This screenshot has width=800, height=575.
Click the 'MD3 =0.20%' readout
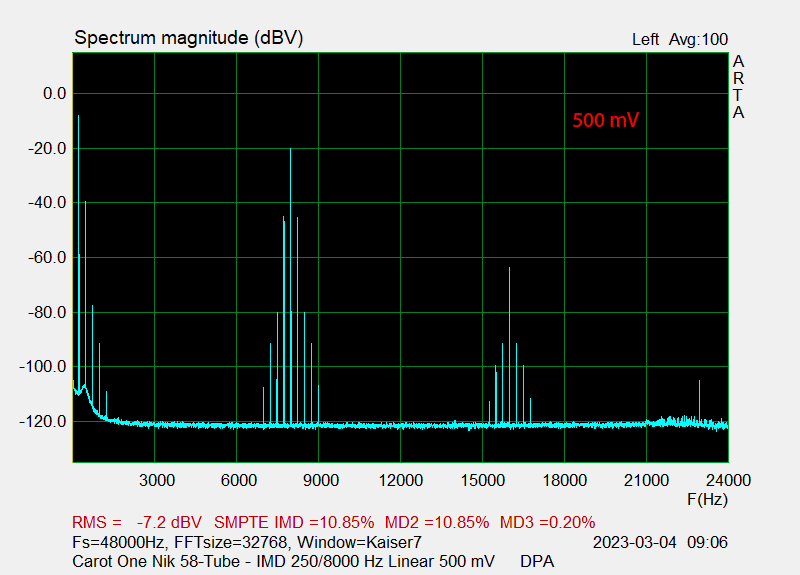click(547, 522)
